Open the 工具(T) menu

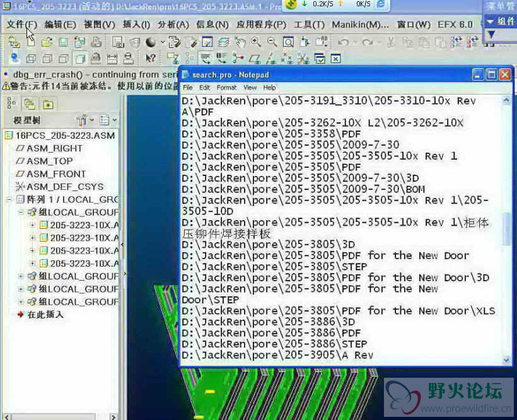(x=309, y=25)
